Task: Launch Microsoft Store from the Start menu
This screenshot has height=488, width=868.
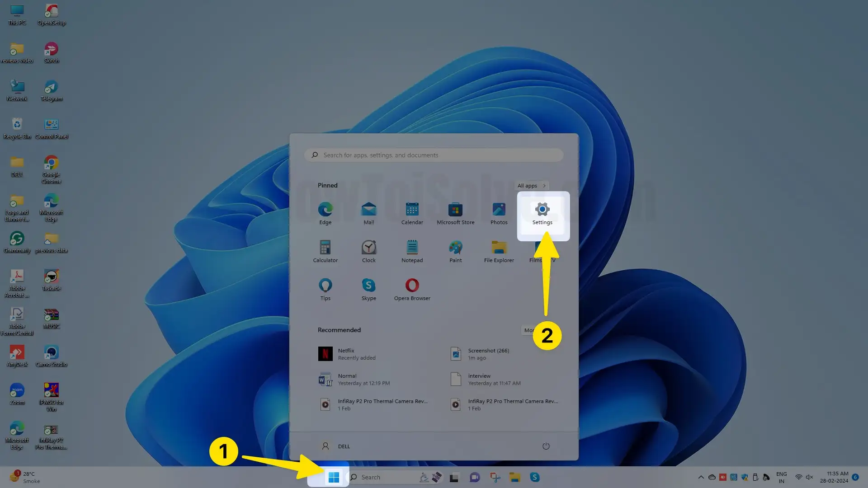Action: (456, 214)
